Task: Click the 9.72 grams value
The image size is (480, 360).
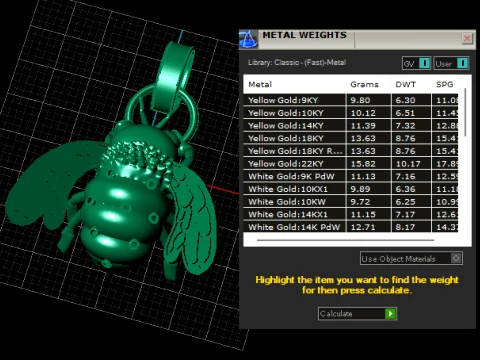Action: [360, 201]
